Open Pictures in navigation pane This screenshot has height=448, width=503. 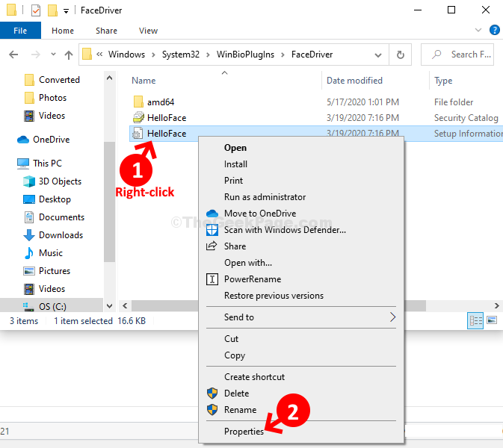tap(47, 271)
